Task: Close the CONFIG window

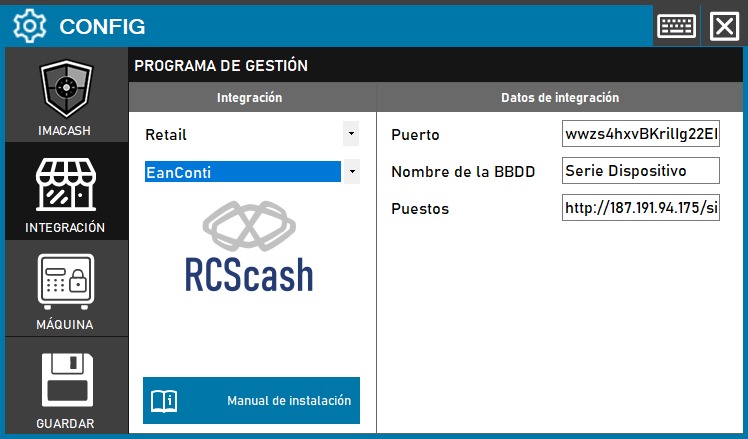Action: [x=723, y=26]
